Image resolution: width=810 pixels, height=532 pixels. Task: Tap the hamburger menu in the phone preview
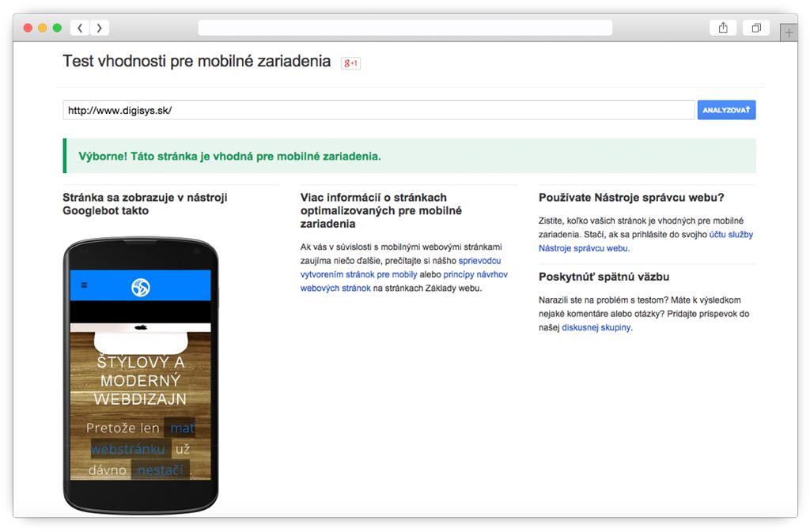pyautogui.click(x=84, y=285)
